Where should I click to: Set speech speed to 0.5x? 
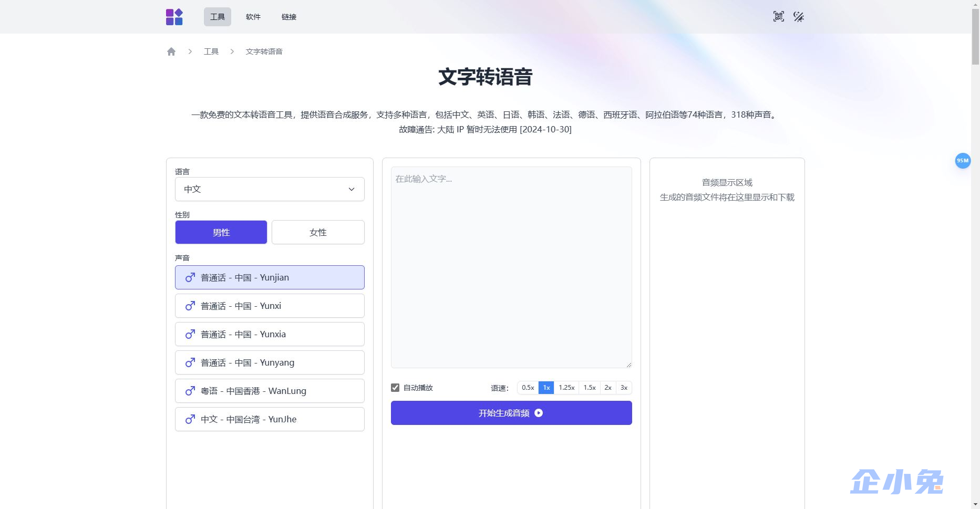(x=528, y=388)
